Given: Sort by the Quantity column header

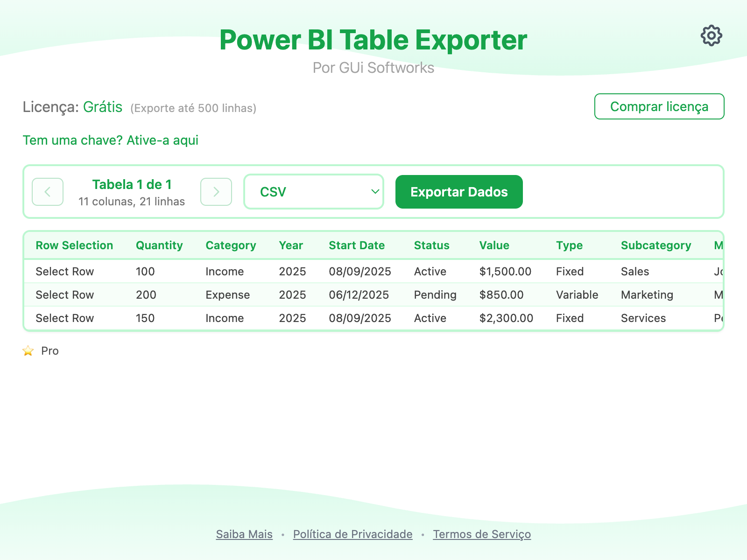Looking at the screenshot, I should point(159,245).
